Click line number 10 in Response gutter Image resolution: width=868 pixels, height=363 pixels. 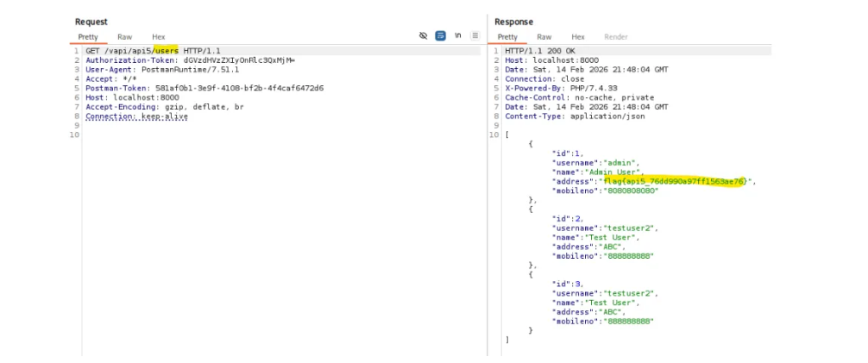[496, 135]
